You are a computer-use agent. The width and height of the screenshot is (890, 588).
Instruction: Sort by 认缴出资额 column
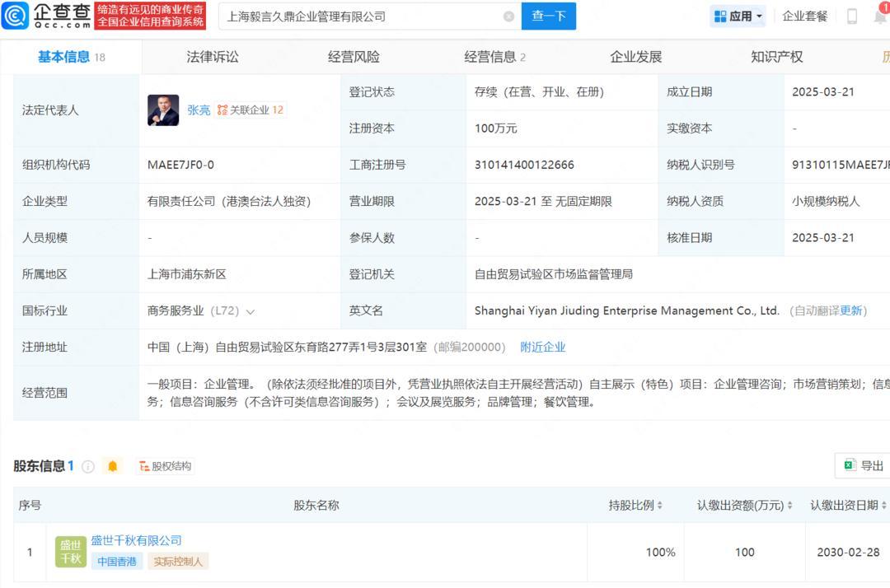click(x=744, y=506)
